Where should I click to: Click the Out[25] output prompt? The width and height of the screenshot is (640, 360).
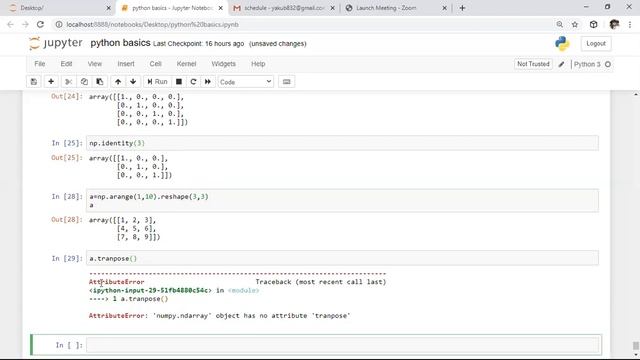tap(67, 158)
